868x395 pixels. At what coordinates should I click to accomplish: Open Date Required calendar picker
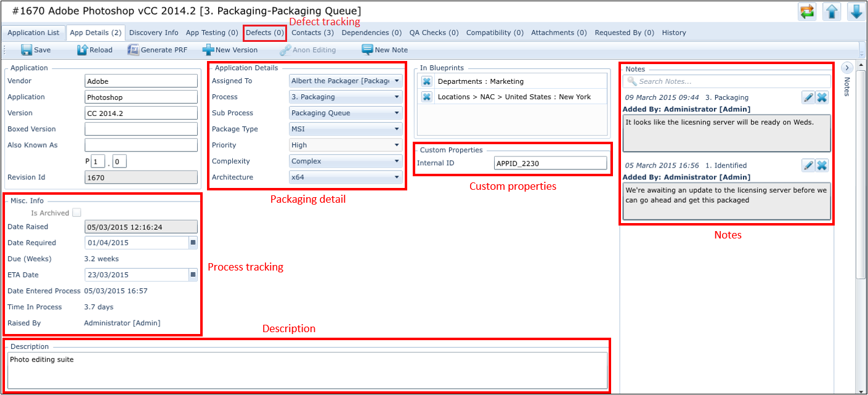click(193, 243)
